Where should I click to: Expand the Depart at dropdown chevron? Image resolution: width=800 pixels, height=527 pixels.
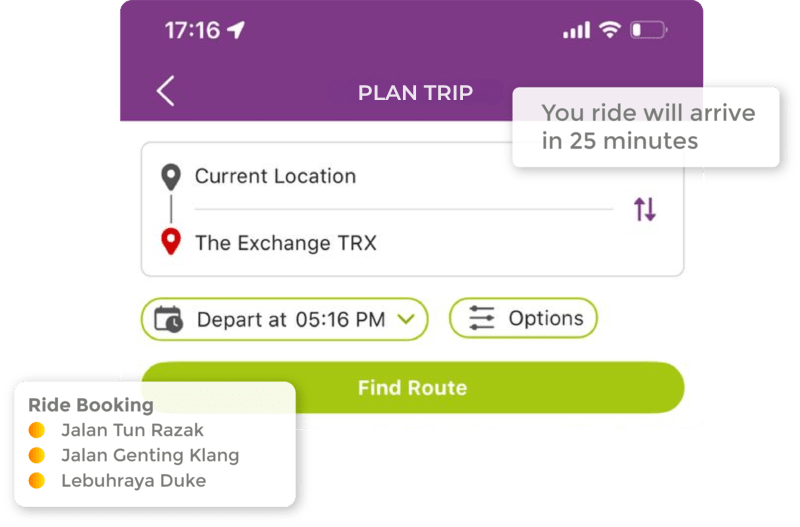coord(406,320)
